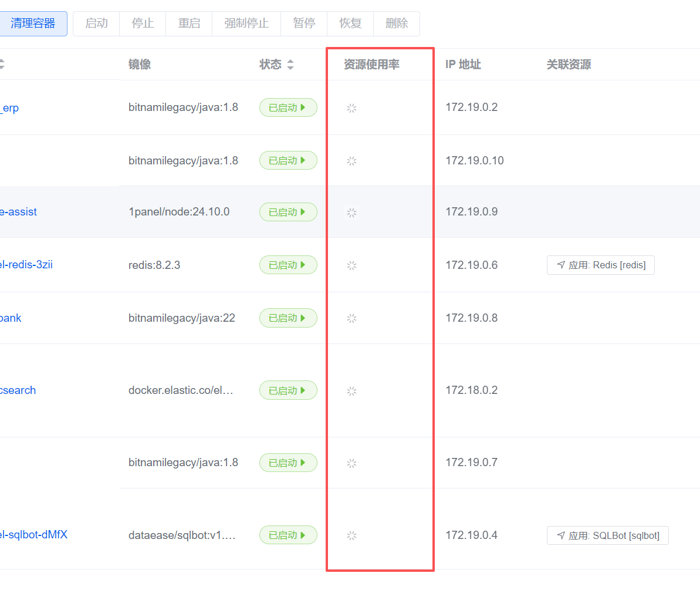Click the 删除 button
The width and height of the screenshot is (700, 600).
tap(397, 23)
